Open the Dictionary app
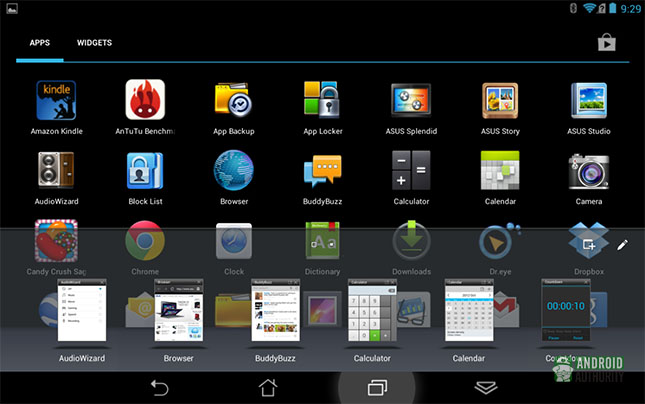Screen dimensions: 645x404 [x=322, y=240]
